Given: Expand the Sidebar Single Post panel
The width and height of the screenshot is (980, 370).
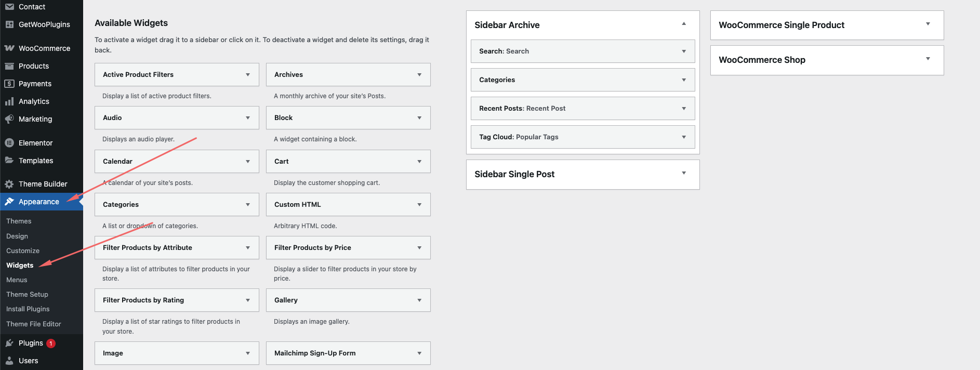Looking at the screenshot, I should [x=684, y=174].
